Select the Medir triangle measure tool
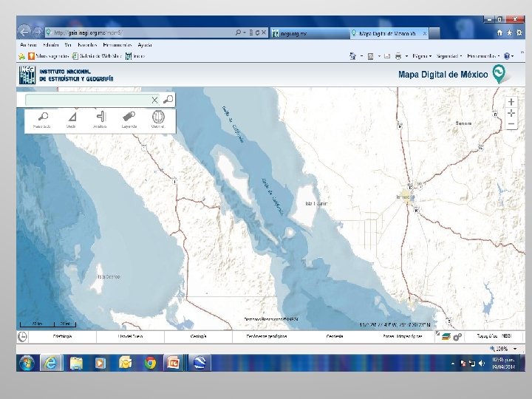Screen dimensions: 532x399 tap(72, 120)
